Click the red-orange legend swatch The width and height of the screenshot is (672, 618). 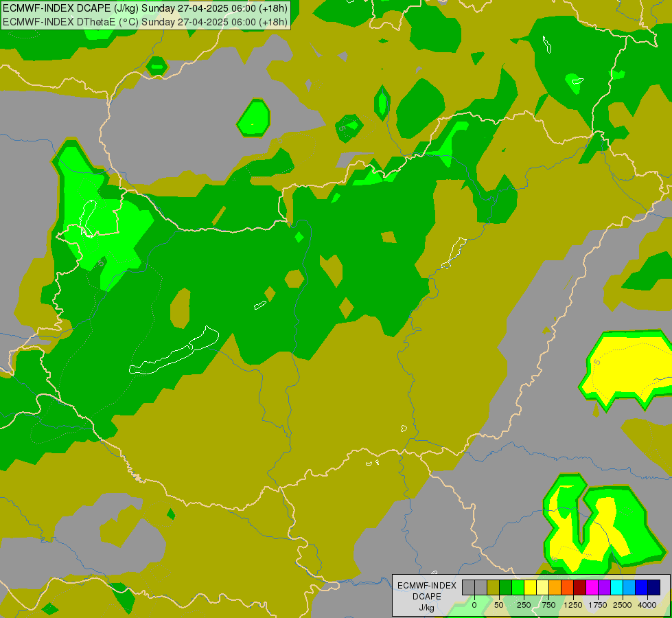point(568,587)
